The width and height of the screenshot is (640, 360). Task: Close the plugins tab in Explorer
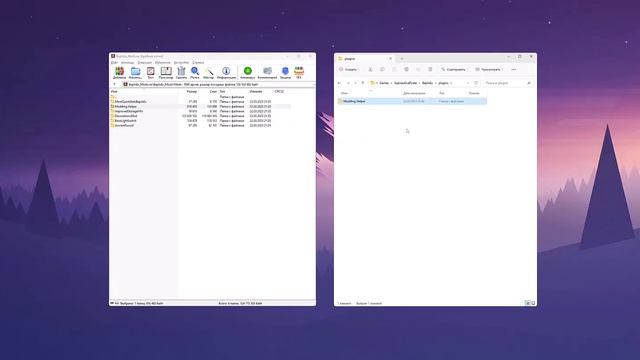[x=390, y=59]
